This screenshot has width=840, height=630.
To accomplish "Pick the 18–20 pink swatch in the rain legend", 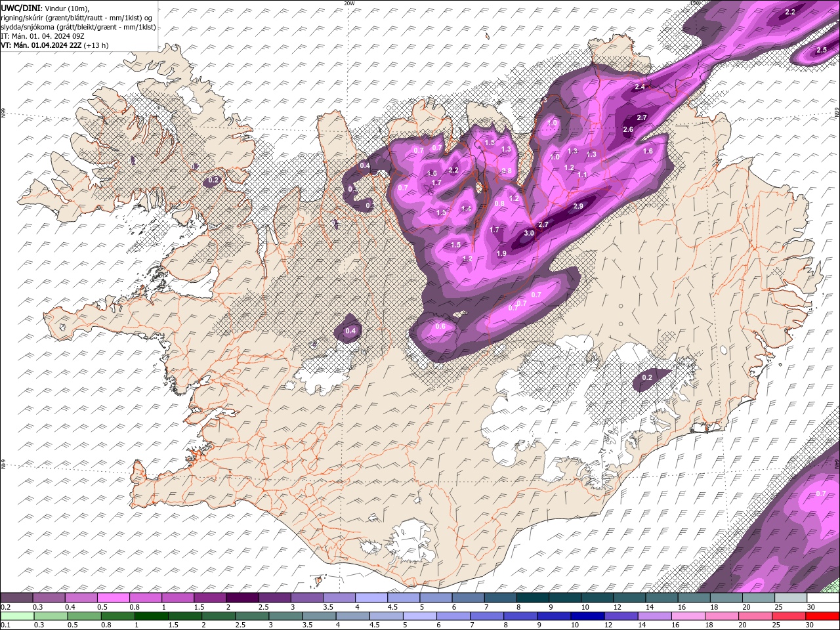I will [x=722, y=616].
